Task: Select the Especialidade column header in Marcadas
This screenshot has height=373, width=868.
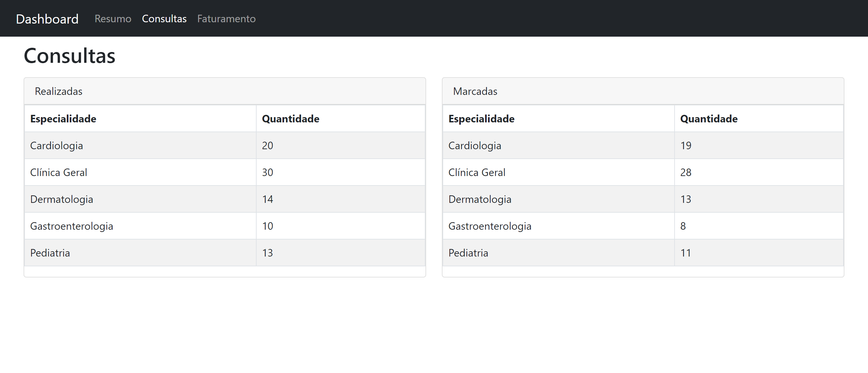Action: point(481,118)
